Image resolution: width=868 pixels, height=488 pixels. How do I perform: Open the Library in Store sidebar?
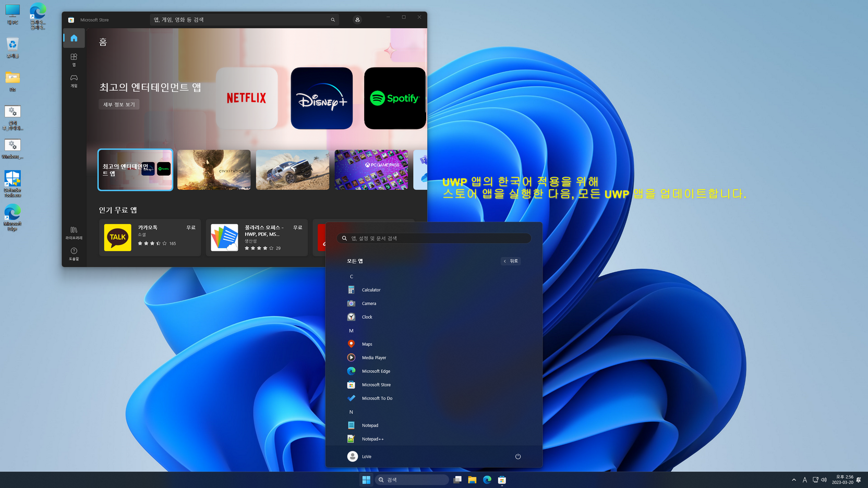pos(74,233)
